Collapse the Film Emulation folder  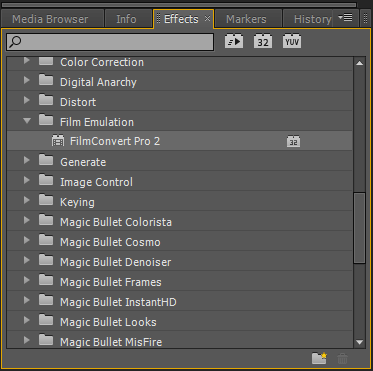tap(27, 121)
